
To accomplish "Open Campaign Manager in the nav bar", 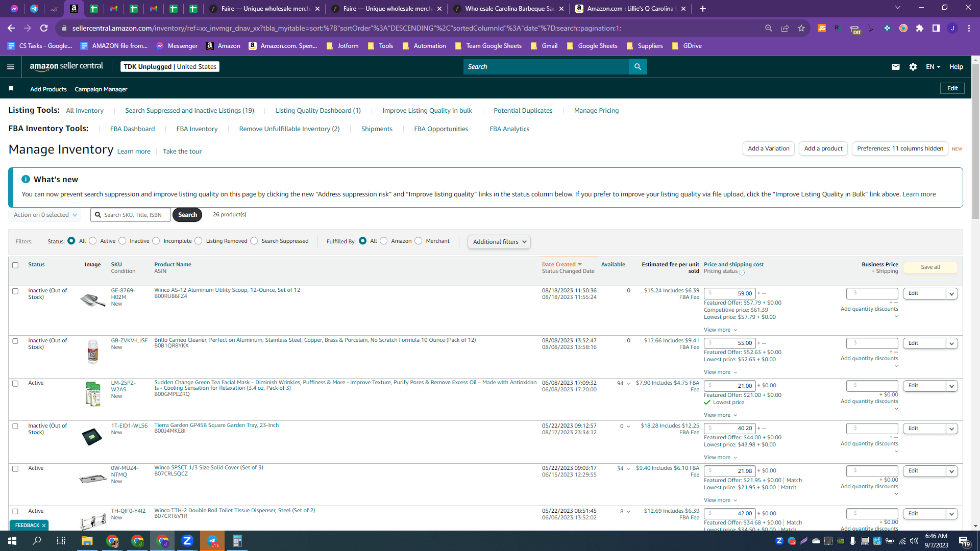I will click(101, 89).
